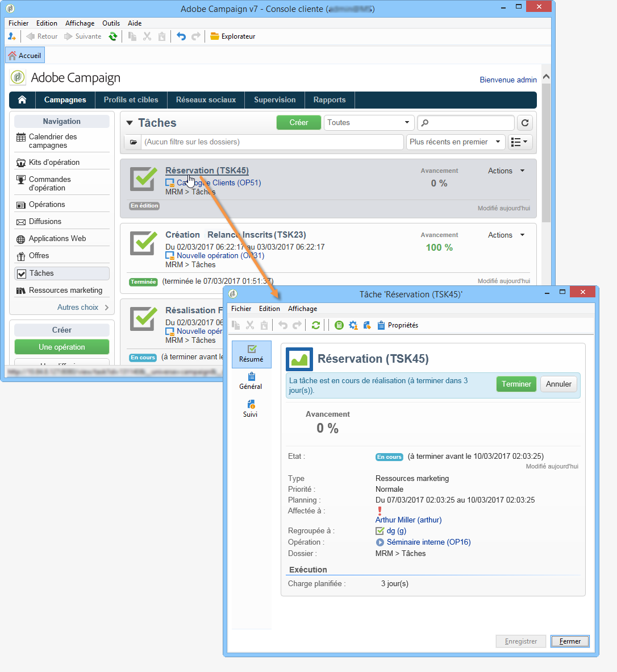Click Bienvenue admin link
617x672 pixels.
point(508,80)
